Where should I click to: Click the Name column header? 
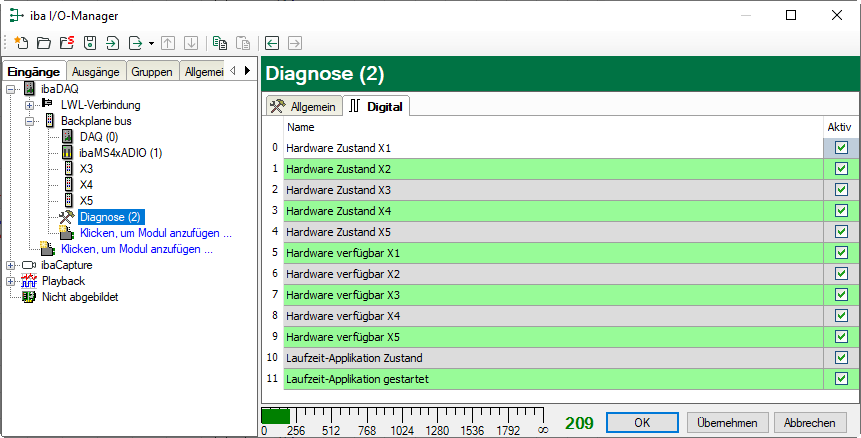[x=554, y=127]
